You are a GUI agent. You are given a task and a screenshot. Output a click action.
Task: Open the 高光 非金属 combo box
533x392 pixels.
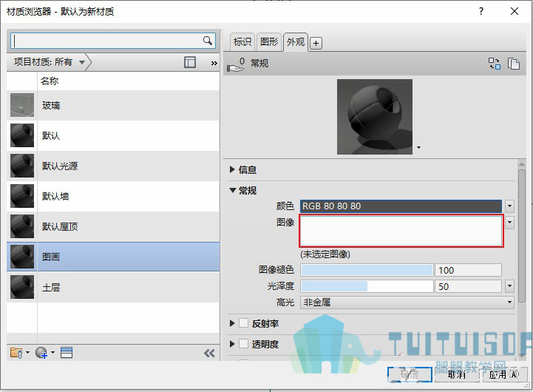407,303
